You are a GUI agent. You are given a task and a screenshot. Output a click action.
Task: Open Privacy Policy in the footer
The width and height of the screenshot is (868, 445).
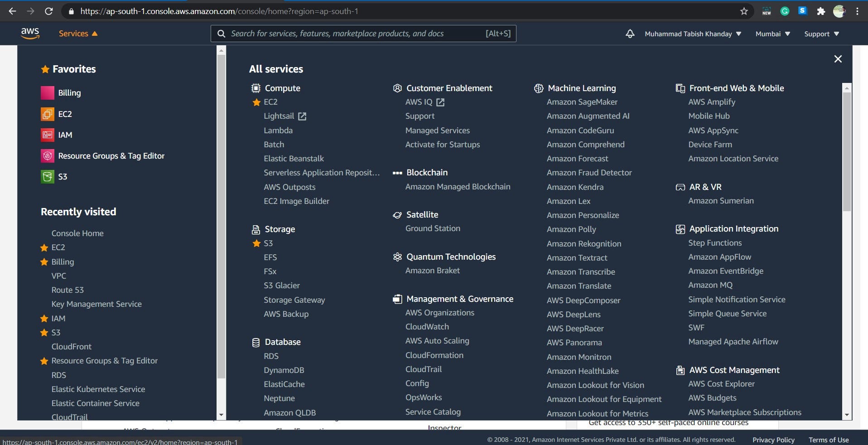coord(773,440)
